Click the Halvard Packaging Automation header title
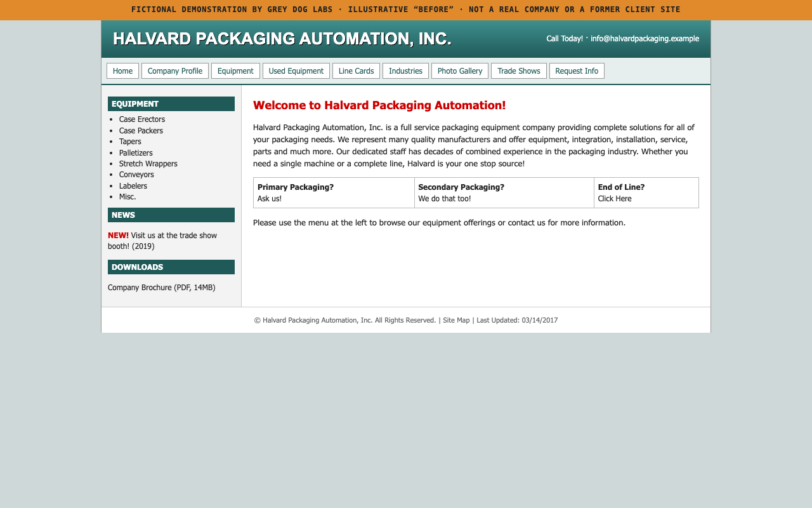The height and width of the screenshot is (508, 812). pyautogui.click(x=282, y=39)
